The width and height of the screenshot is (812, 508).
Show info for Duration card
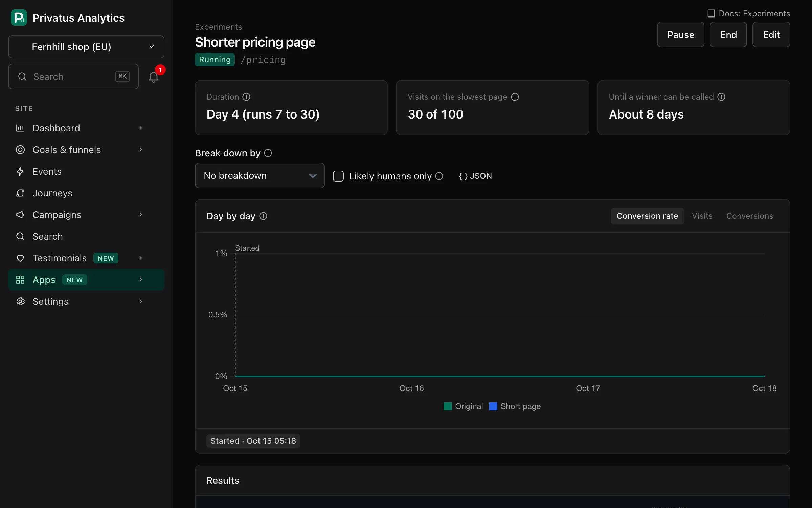coord(246,97)
